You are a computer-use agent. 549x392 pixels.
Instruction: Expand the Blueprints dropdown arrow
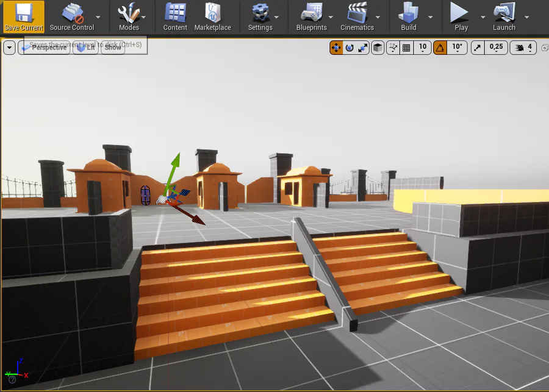click(331, 17)
